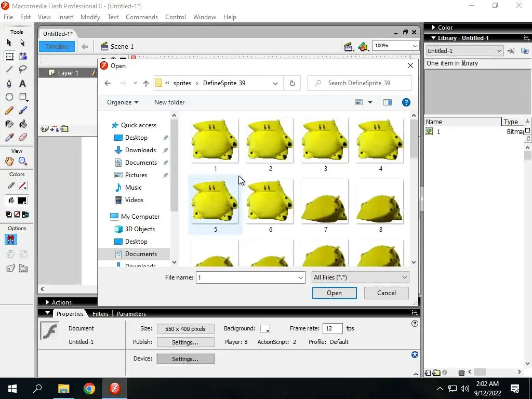
Task: Select the Ink Bottle tool
Action: point(9,124)
